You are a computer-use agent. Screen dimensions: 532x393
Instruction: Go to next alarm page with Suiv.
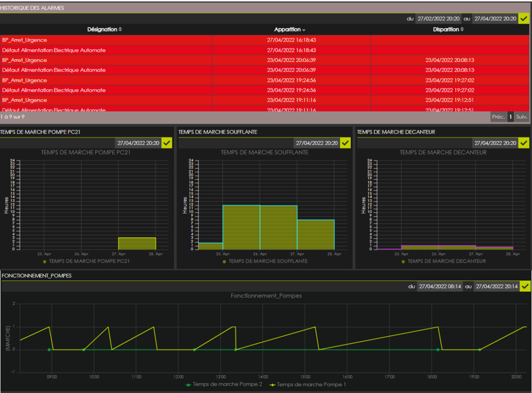click(522, 117)
